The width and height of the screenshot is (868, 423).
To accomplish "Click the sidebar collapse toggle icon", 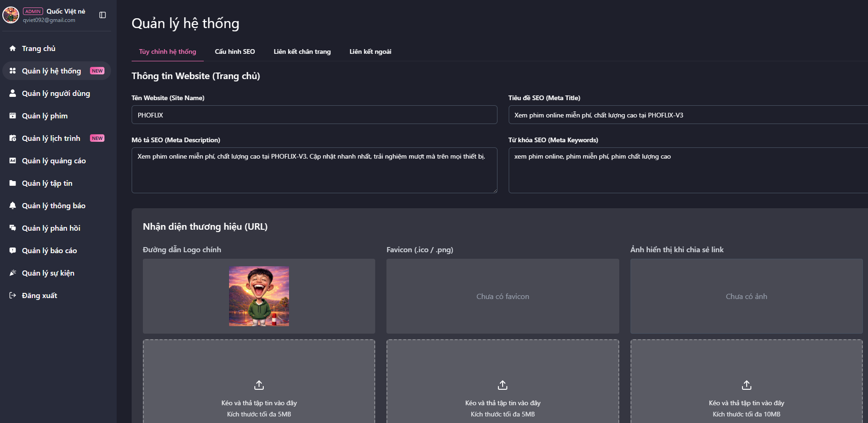I will pos(103,15).
